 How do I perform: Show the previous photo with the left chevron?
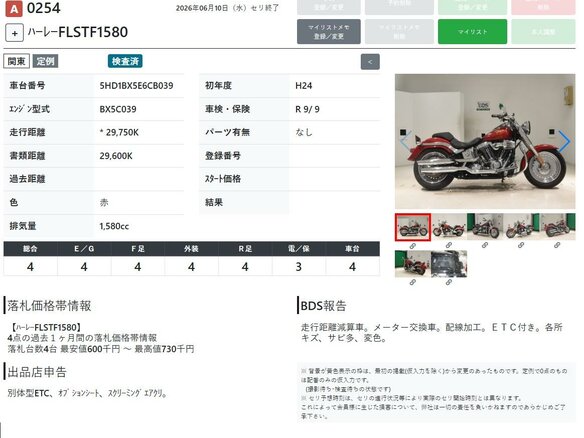(x=406, y=141)
